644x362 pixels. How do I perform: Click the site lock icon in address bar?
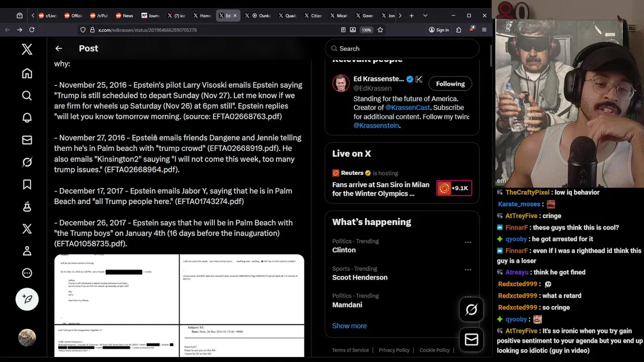point(92,30)
